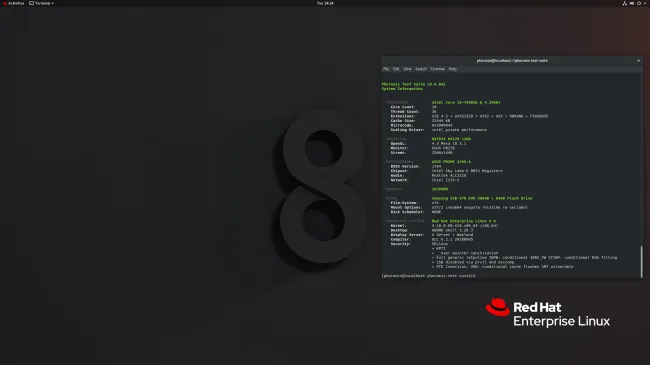Click the power icon in top bar
The height and width of the screenshot is (365, 650).
click(x=639, y=3)
